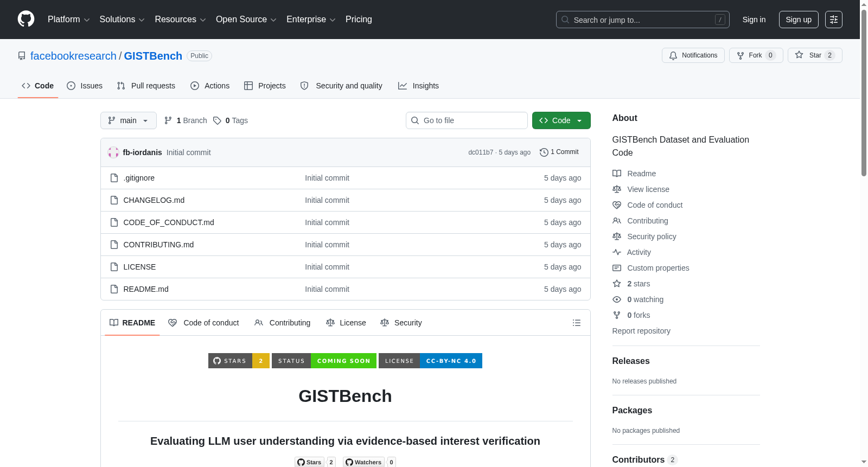
Task: Open the facebookresearch organization link
Action: 73,56
